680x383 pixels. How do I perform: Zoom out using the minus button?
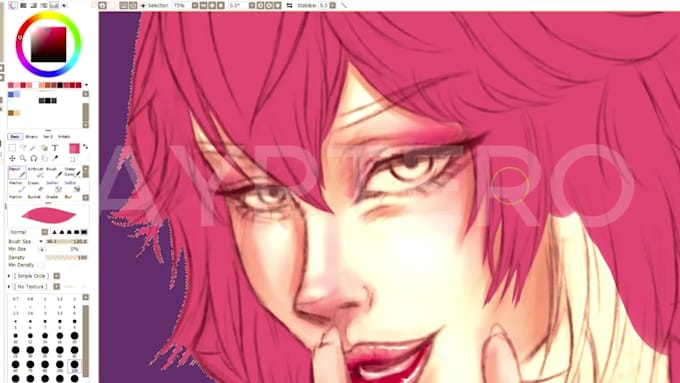pos(203,5)
